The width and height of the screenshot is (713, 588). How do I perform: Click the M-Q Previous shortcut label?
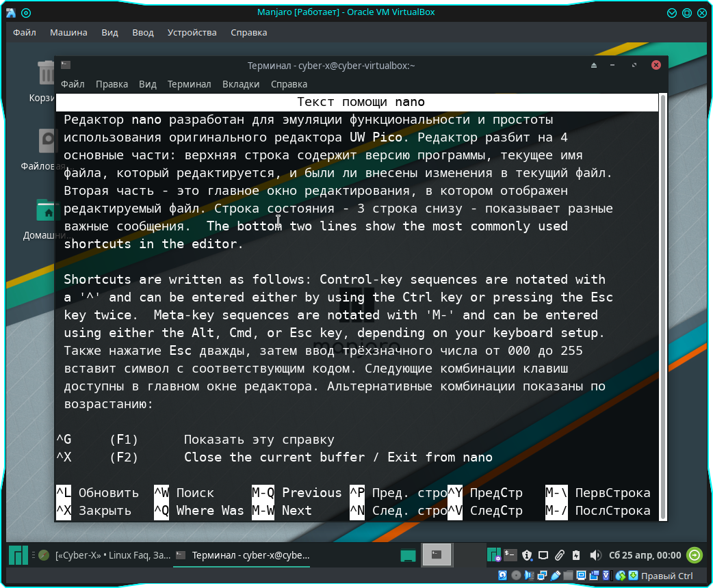[x=296, y=492]
